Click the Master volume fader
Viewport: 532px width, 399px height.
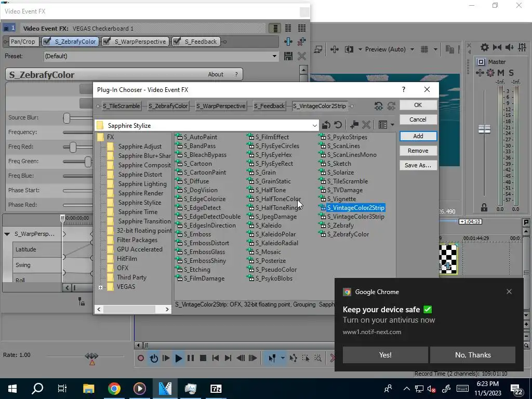coord(484,129)
